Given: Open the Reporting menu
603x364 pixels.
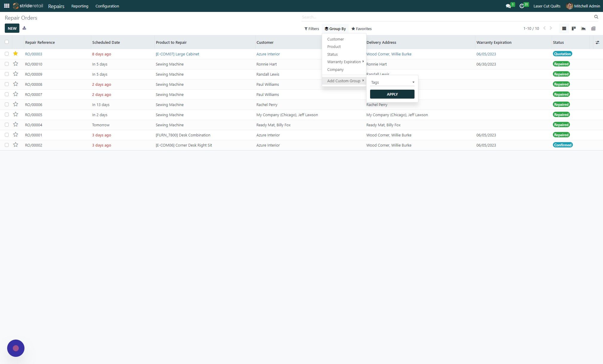Looking at the screenshot, I should pos(80,6).
